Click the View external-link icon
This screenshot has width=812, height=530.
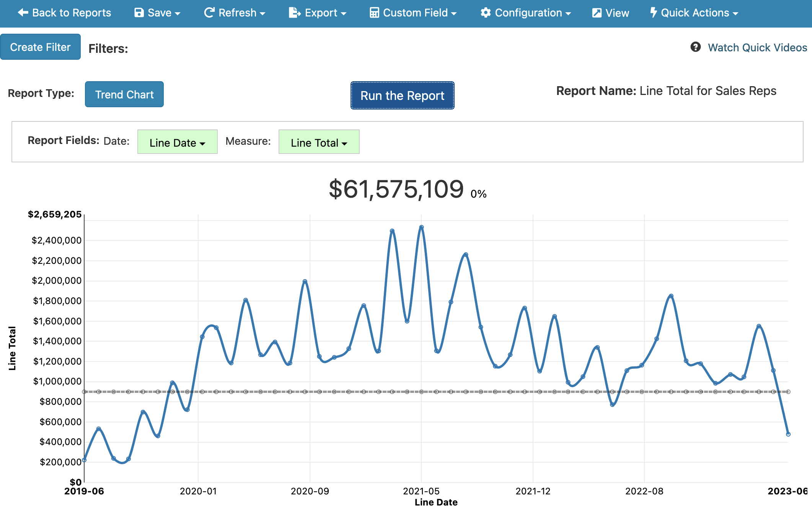(x=597, y=13)
